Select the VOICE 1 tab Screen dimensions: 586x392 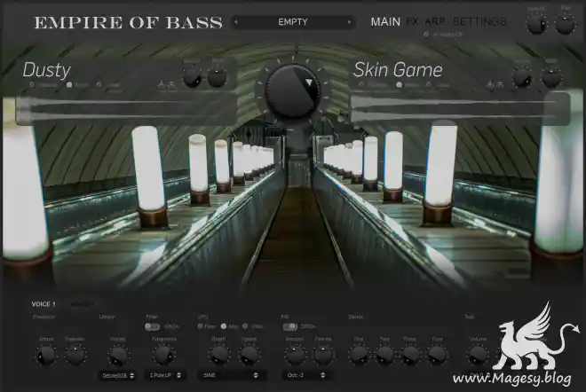point(44,304)
